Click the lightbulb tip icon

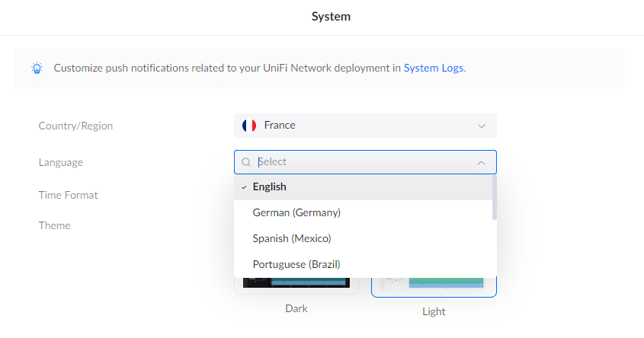pos(37,68)
